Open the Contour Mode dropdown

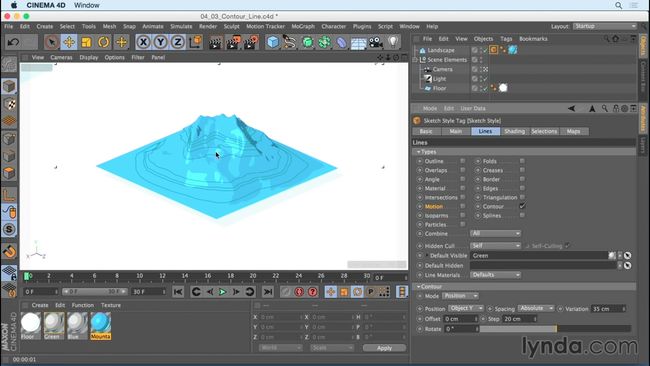pyautogui.click(x=461, y=296)
